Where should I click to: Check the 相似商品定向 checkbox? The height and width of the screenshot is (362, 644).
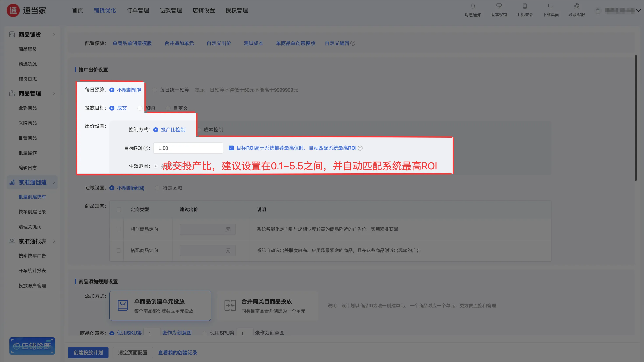pyautogui.click(x=119, y=229)
